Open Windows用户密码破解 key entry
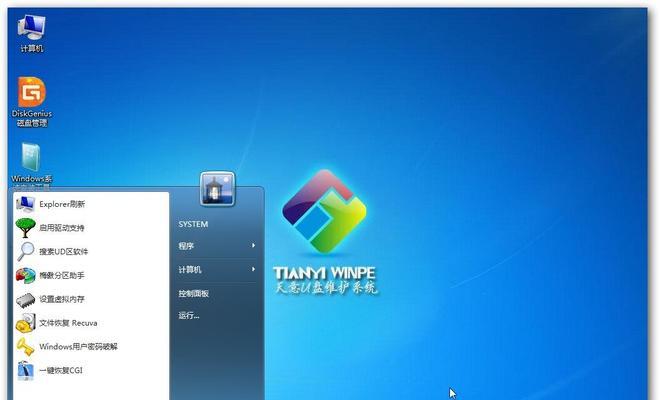The image size is (660, 400). pyautogui.click(x=91, y=347)
